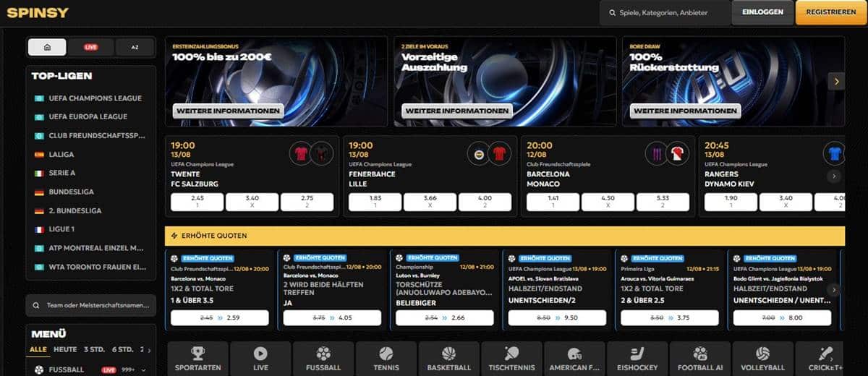Click the REGISTRIEREN button

[831, 12]
